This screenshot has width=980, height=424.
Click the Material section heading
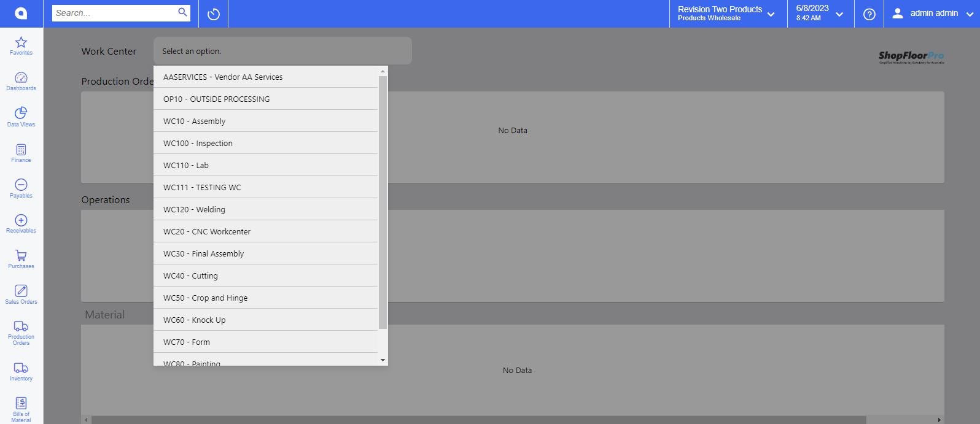tap(104, 315)
